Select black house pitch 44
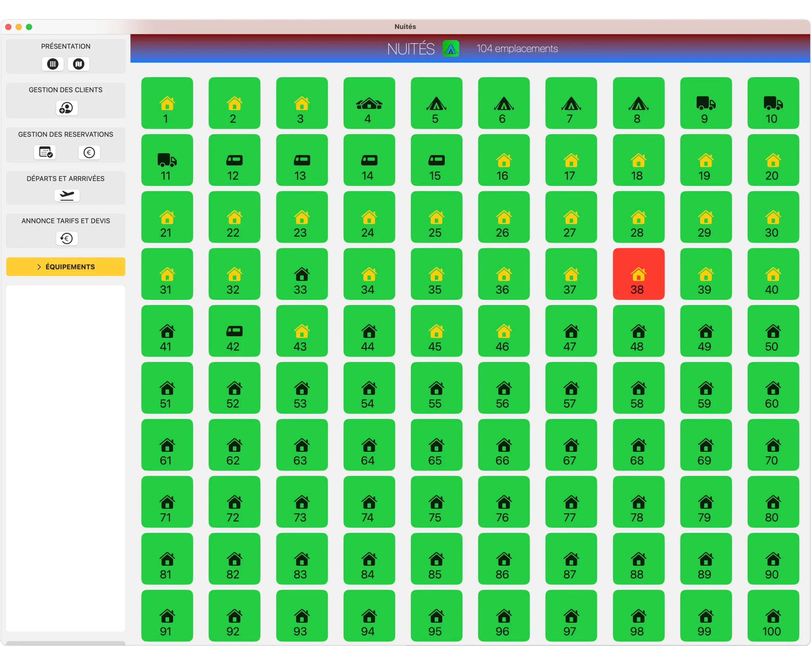Image resolution: width=812 pixels, height=646 pixels. (369, 331)
